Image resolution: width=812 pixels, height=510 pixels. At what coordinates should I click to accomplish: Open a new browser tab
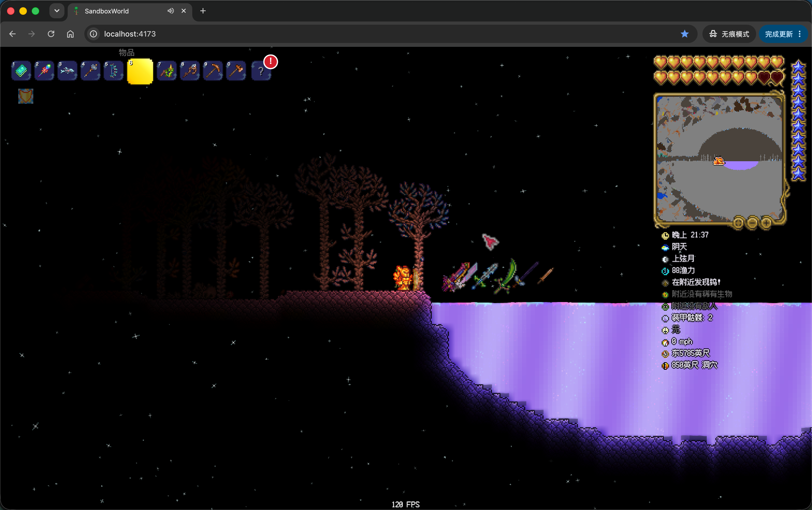point(202,11)
